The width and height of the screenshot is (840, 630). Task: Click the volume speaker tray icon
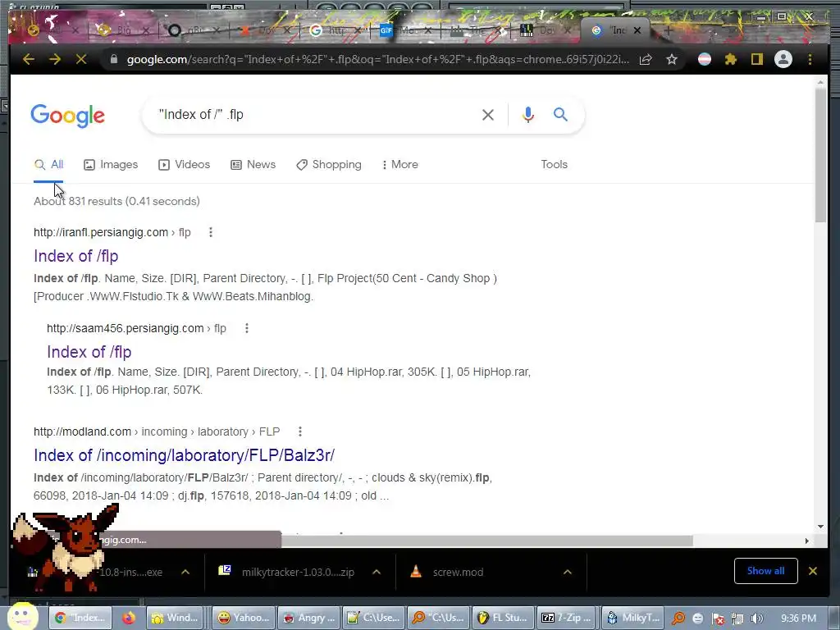pos(757,619)
